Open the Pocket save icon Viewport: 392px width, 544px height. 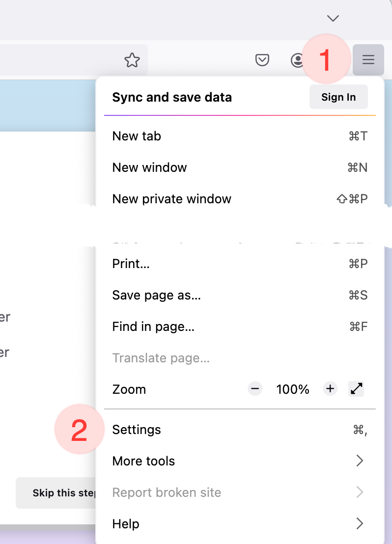pyautogui.click(x=263, y=60)
